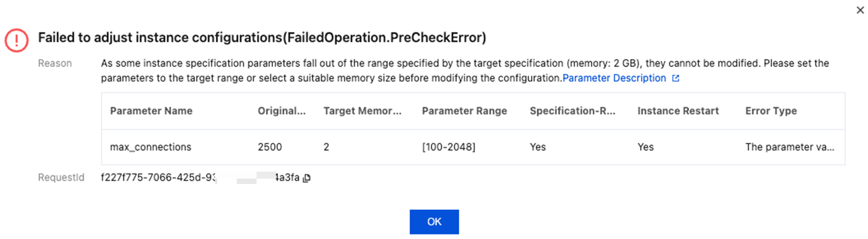
Task: Click the Error Type column header
Action: 771,111
